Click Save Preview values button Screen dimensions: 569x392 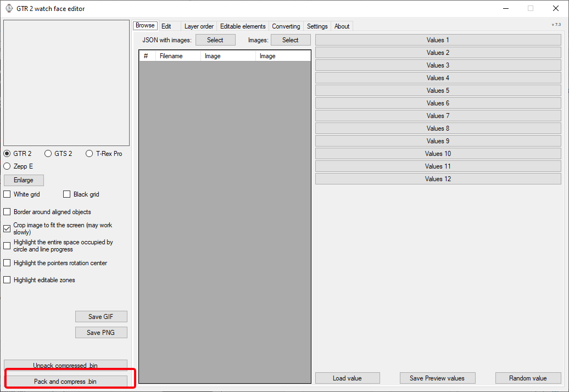(x=437, y=378)
